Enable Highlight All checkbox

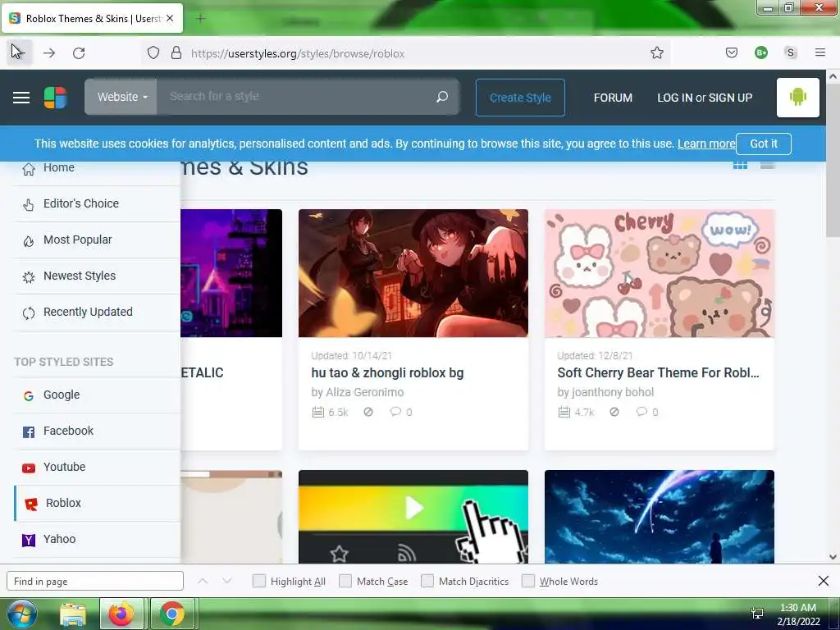point(258,581)
